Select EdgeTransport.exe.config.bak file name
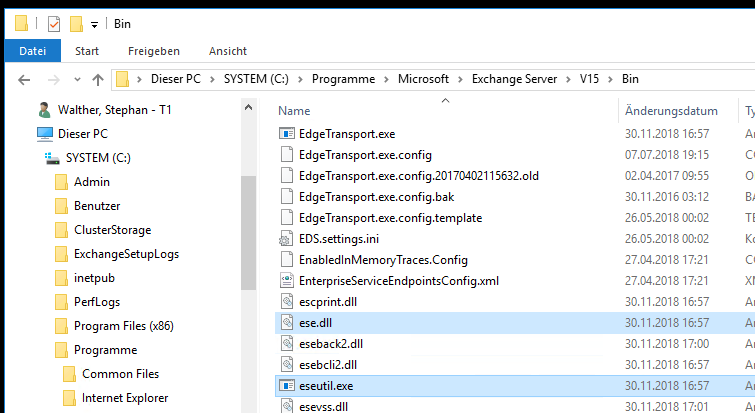Screen dimensions: 755x413 [377, 197]
